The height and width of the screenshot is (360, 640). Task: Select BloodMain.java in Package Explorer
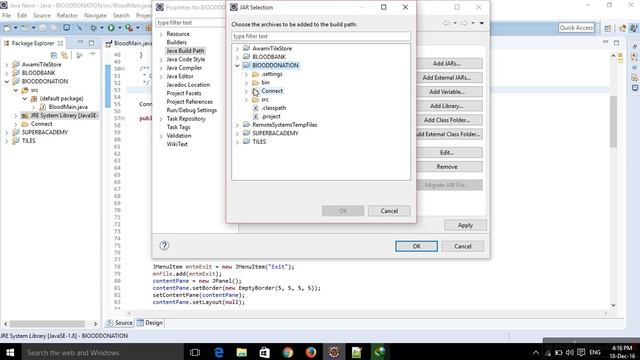click(x=68, y=107)
